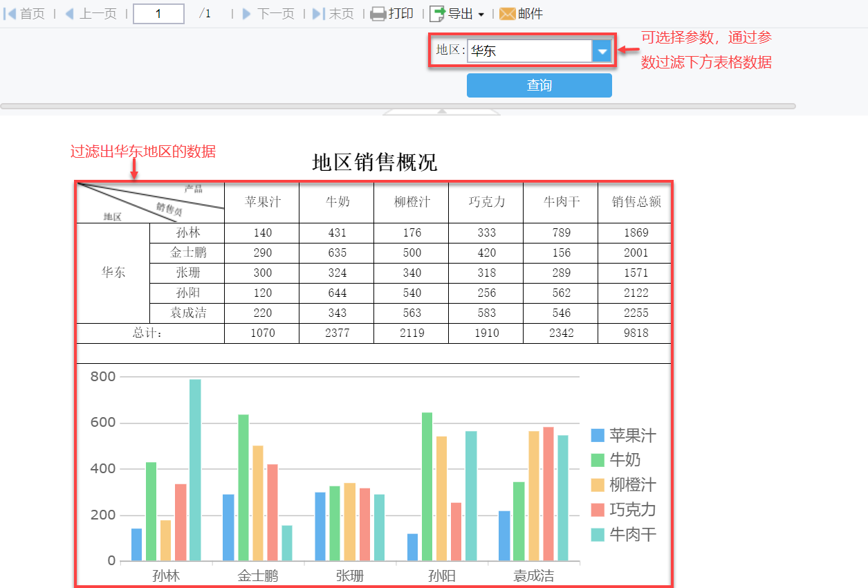Click the page number input field
The image size is (868, 588).
158,14
